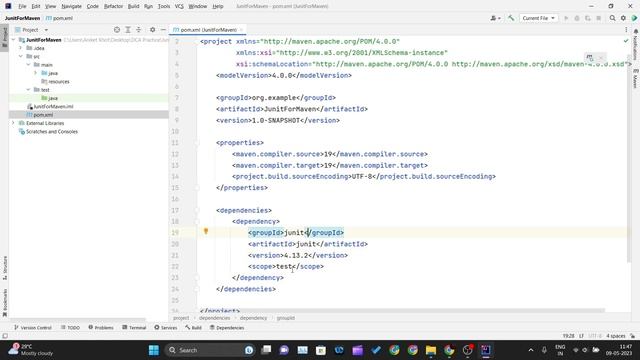Hide the Project tool window

click(x=163, y=30)
